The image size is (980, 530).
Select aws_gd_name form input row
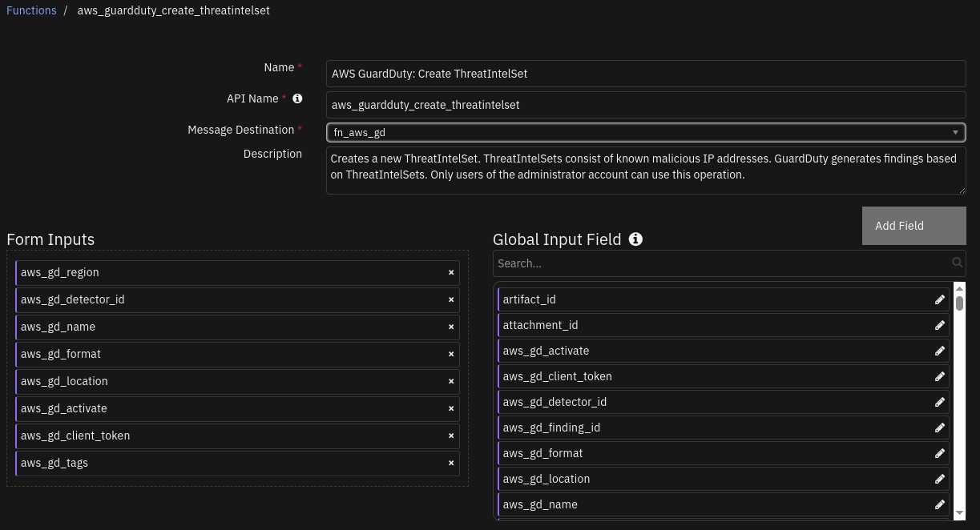tap(237, 327)
